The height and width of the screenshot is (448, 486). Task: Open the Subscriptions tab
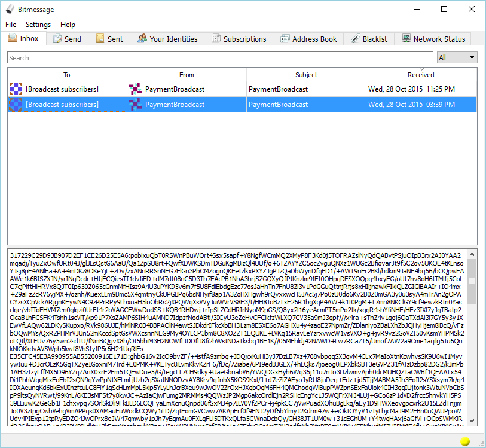(239, 39)
